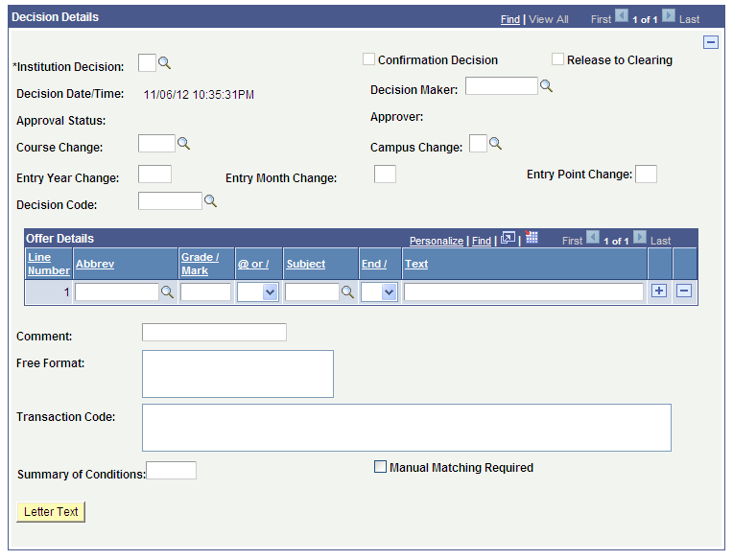Screen dimensions: 733x560
Task: Click Last label in Offer Details header
Action: tap(660, 241)
